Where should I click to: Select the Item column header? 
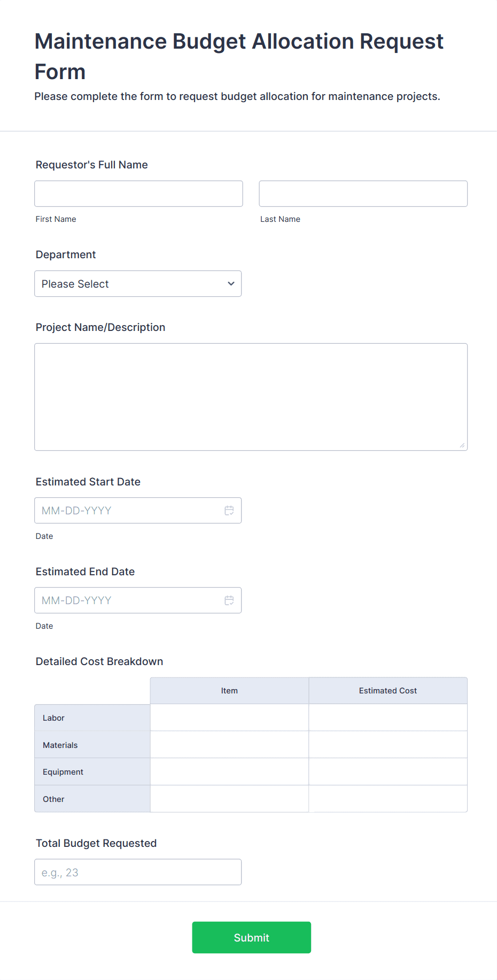point(229,690)
